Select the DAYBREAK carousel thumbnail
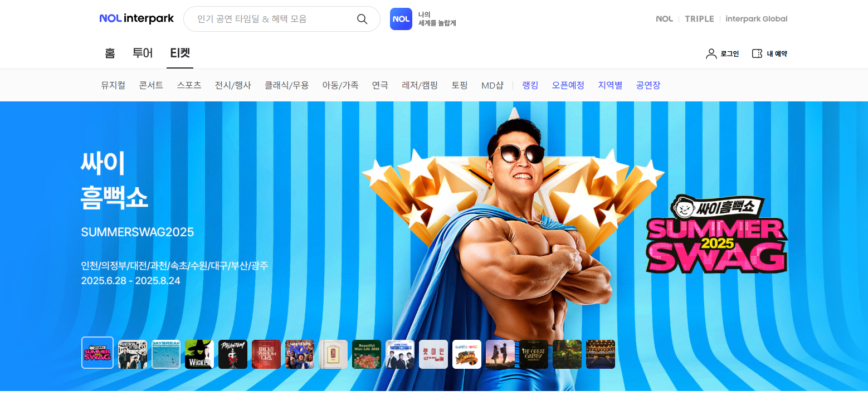 (x=166, y=354)
